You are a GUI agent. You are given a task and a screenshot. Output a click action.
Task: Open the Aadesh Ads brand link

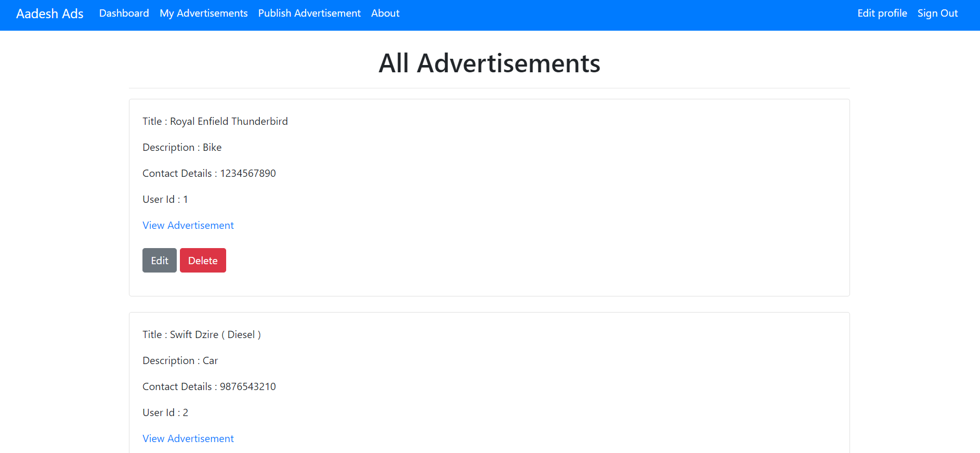[x=50, y=14]
